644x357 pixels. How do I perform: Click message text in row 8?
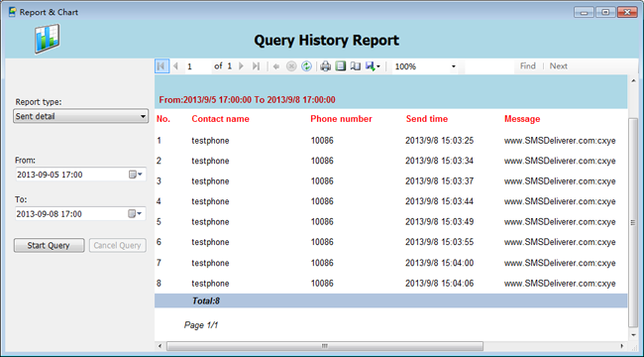click(x=560, y=284)
